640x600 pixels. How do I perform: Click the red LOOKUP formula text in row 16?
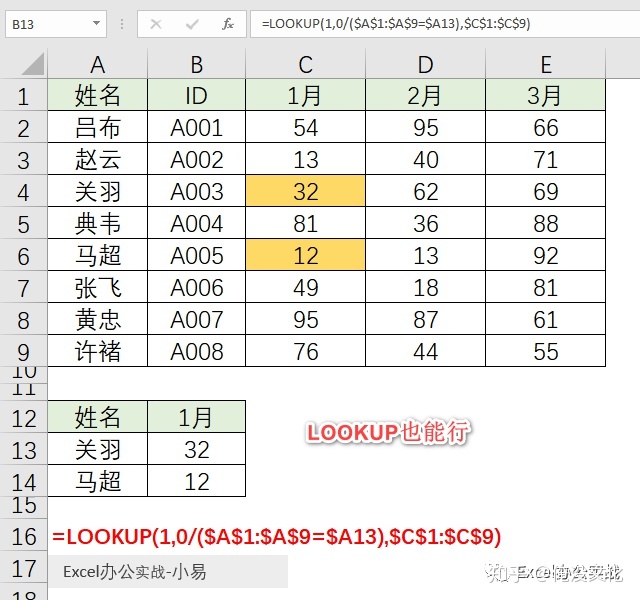276,536
